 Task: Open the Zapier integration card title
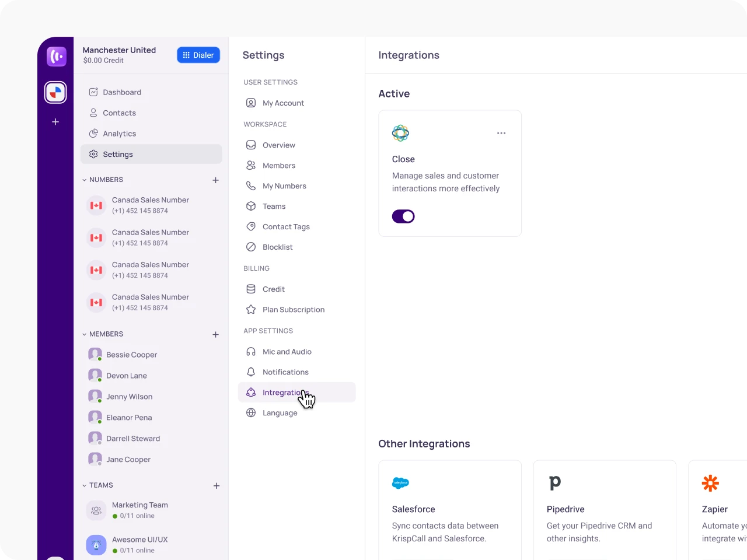tap(715, 509)
